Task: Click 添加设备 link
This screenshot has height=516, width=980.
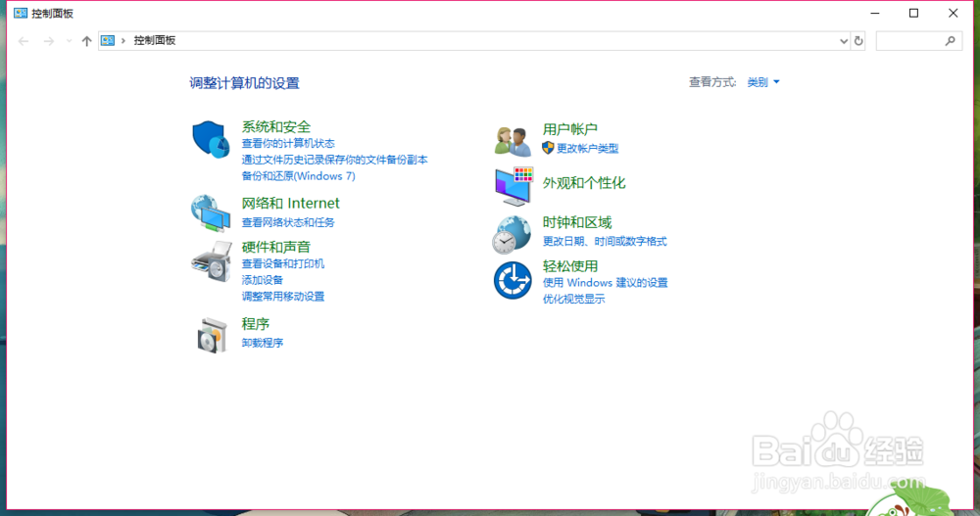Action: [263, 280]
